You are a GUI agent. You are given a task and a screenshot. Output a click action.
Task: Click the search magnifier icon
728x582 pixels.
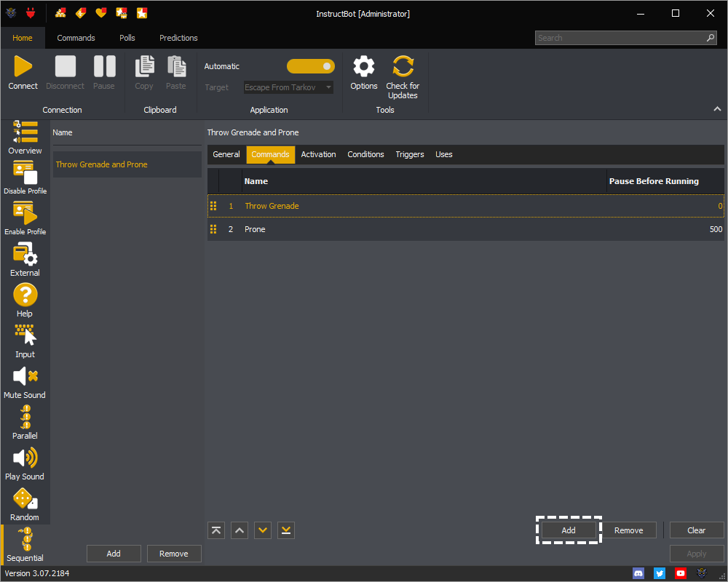tap(711, 38)
